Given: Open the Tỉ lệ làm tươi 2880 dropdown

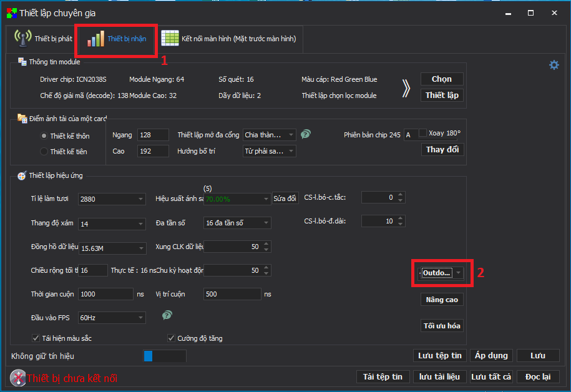Looking at the screenshot, I should click(x=112, y=199).
